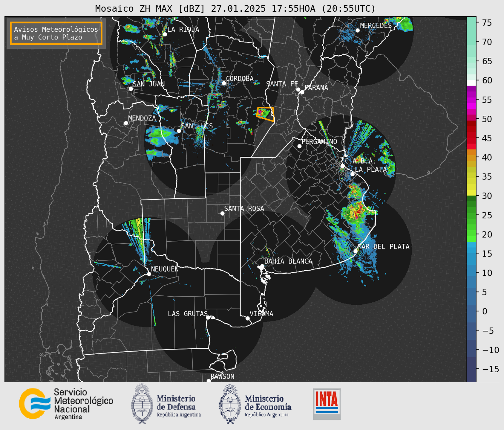Click the 'BAHÍA BLANCA' city label
The height and width of the screenshot is (430, 504).
[288, 261]
